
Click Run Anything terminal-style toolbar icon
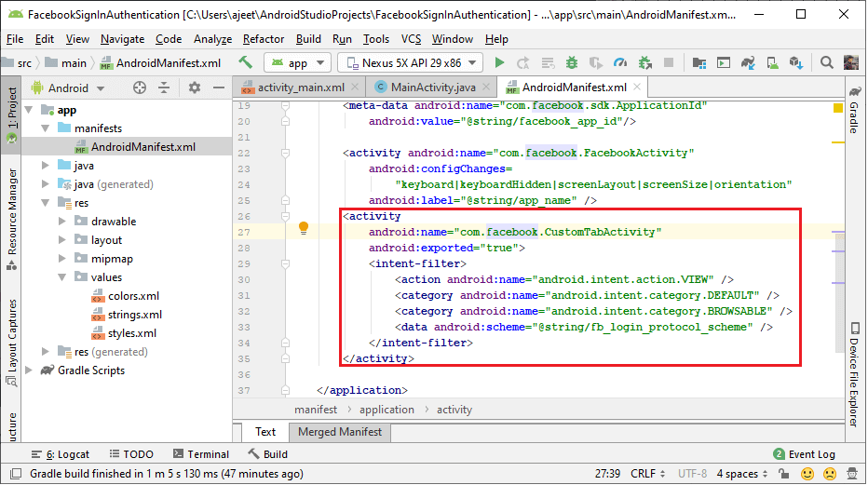pyautogui.click(x=724, y=62)
